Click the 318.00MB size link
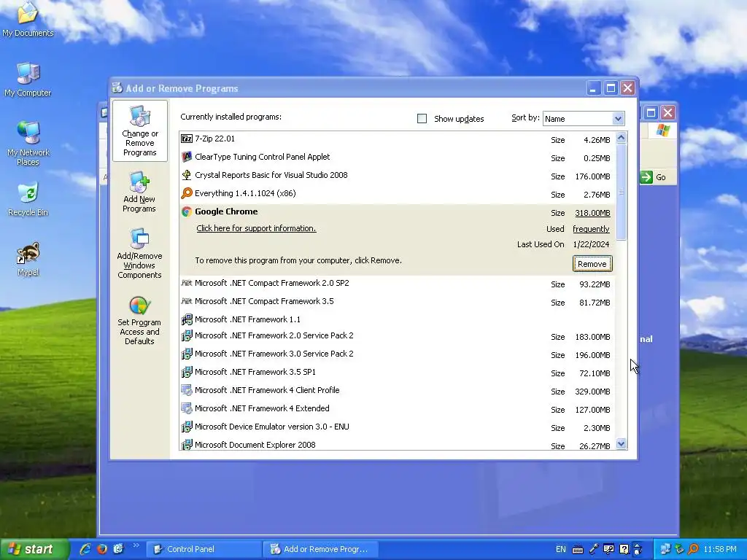The image size is (747, 560). pyautogui.click(x=592, y=213)
